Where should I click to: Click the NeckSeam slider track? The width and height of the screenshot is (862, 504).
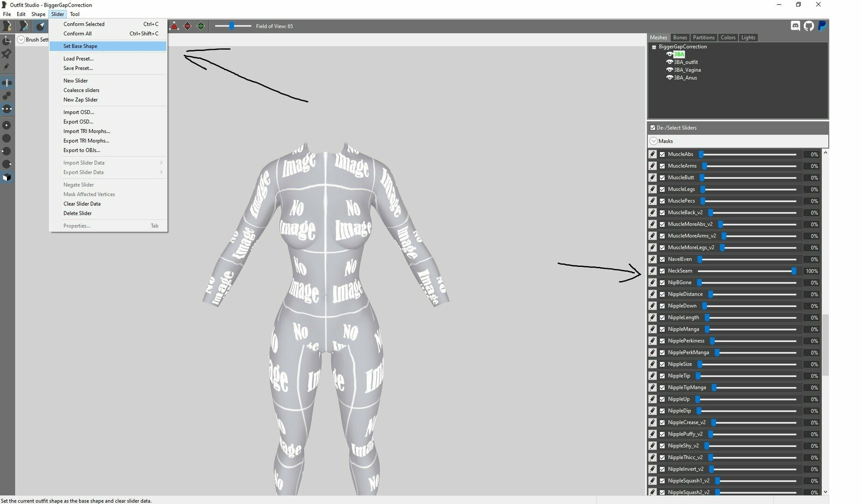(747, 271)
